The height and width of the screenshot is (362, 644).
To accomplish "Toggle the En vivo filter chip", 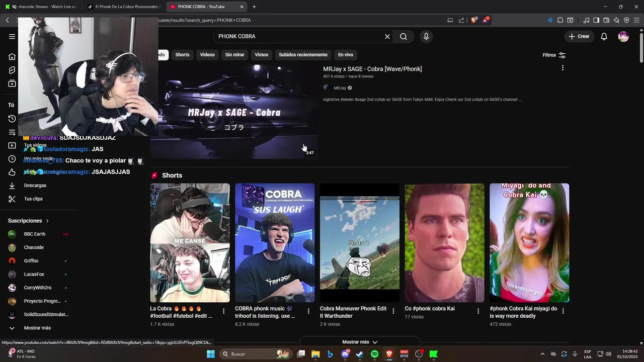I will coord(345,54).
